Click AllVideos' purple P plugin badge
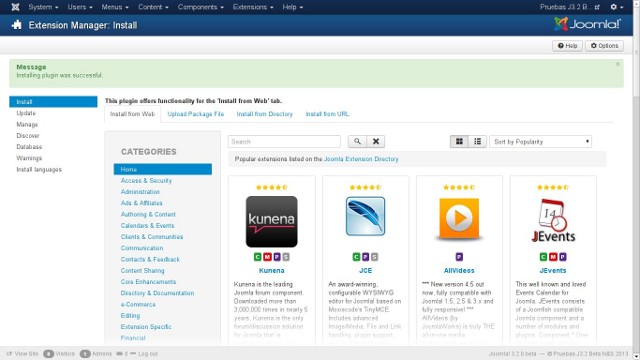This screenshot has width=640, height=360. click(459, 257)
